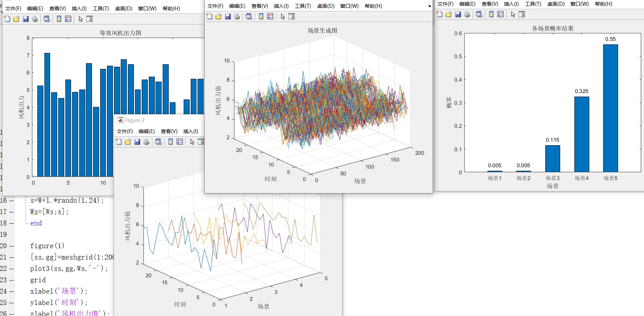Click New Figure icon in the 场景生成图 window

pyautogui.click(x=209, y=16)
